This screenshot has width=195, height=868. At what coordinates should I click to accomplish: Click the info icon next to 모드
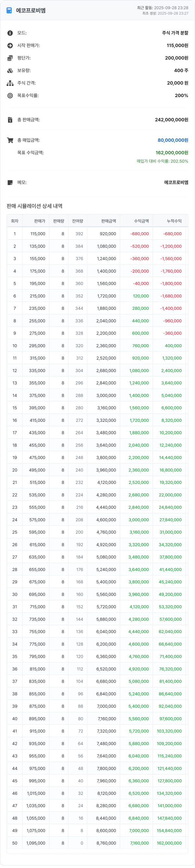click(x=10, y=33)
